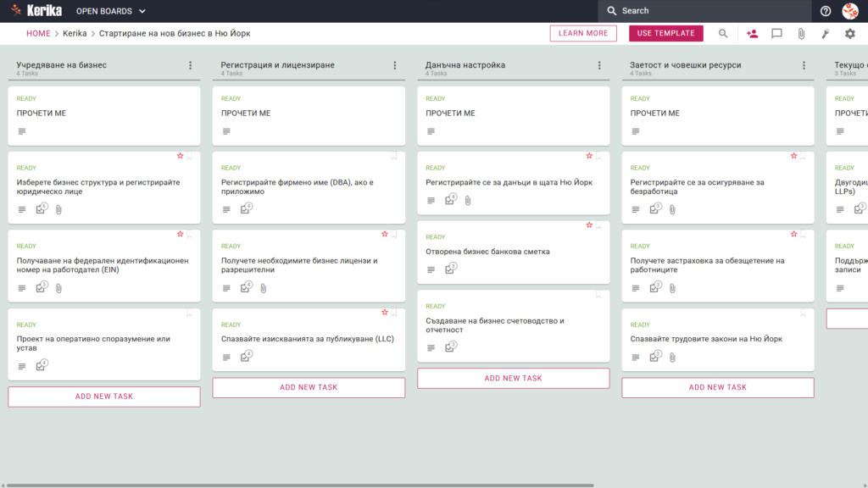The image size is (868, 488).
Task: Add new task in Заетост и човешки ресурси column
Action: [x=718, y=387]
